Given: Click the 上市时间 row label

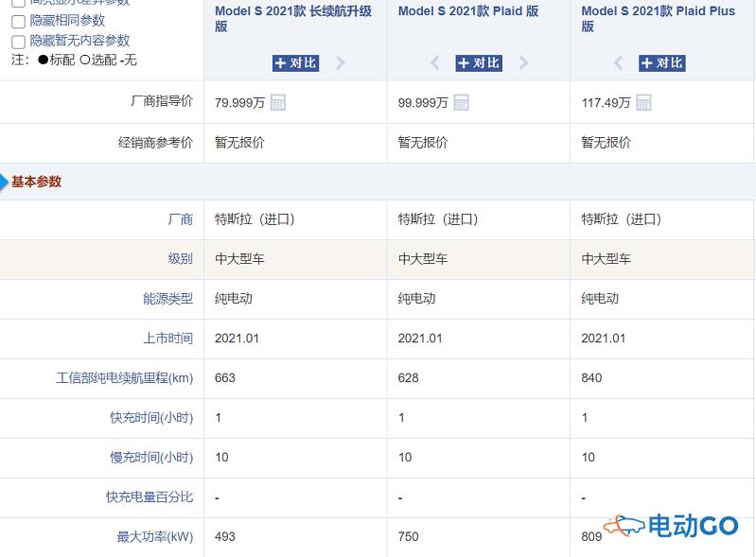Looking at the screenshot, I should coord(167,339).
